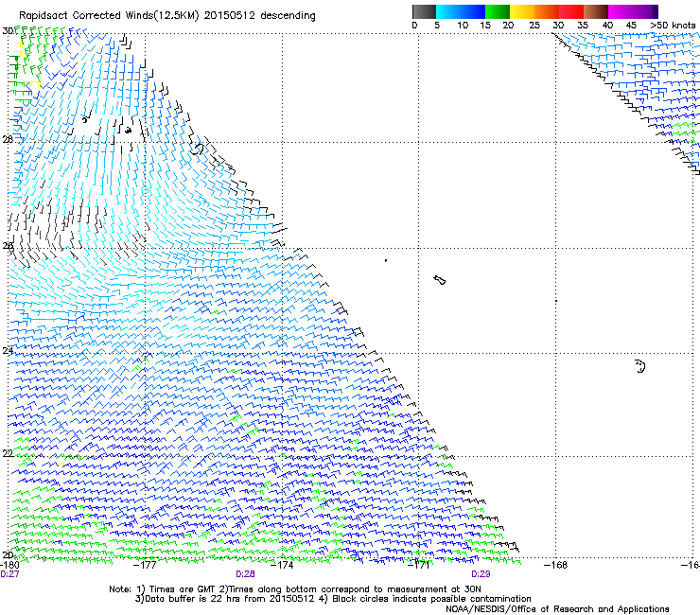Click the 'NOAA/NESDIS/Office of Research and Applications' credit
700x615 pixels.
click(557, 609)
